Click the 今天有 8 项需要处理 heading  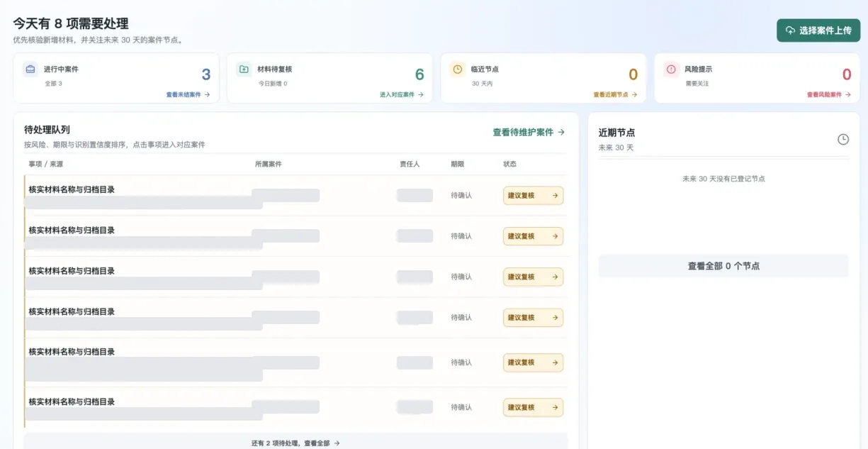click(71, 24)
